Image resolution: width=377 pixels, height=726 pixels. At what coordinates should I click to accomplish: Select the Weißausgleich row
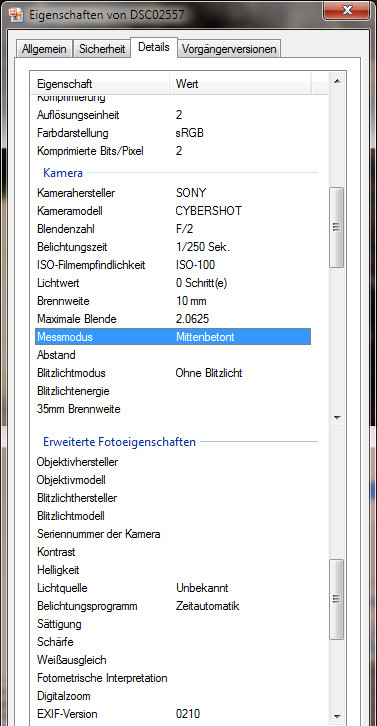tap(173, 660)
